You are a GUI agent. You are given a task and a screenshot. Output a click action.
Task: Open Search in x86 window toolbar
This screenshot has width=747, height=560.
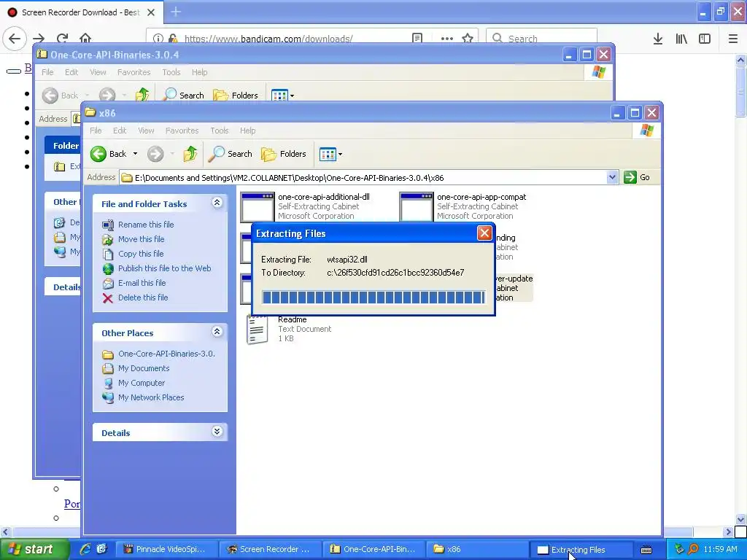pos(231,154)
